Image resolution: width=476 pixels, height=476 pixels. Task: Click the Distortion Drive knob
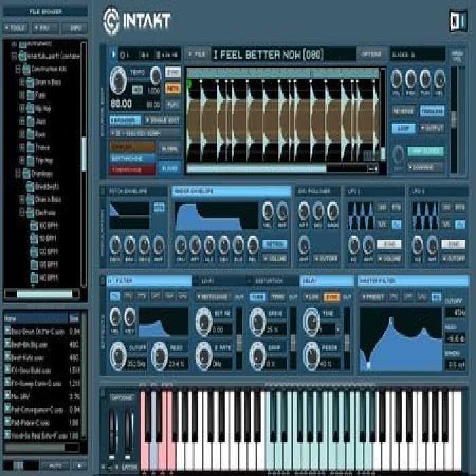258,322
